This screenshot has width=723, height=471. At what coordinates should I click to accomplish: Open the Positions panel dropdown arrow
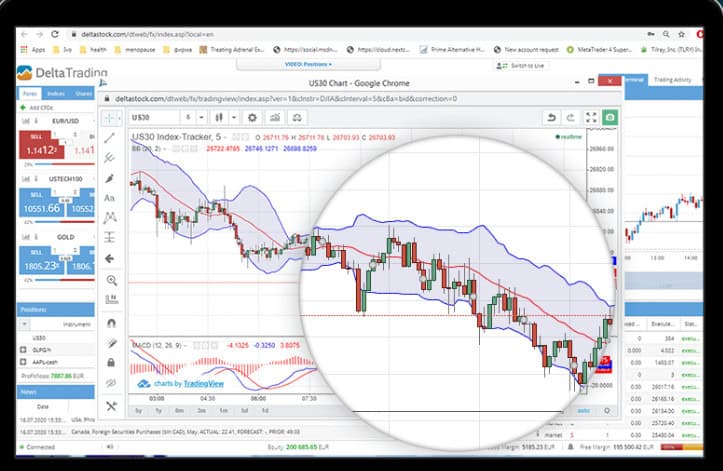pos(24,324)
